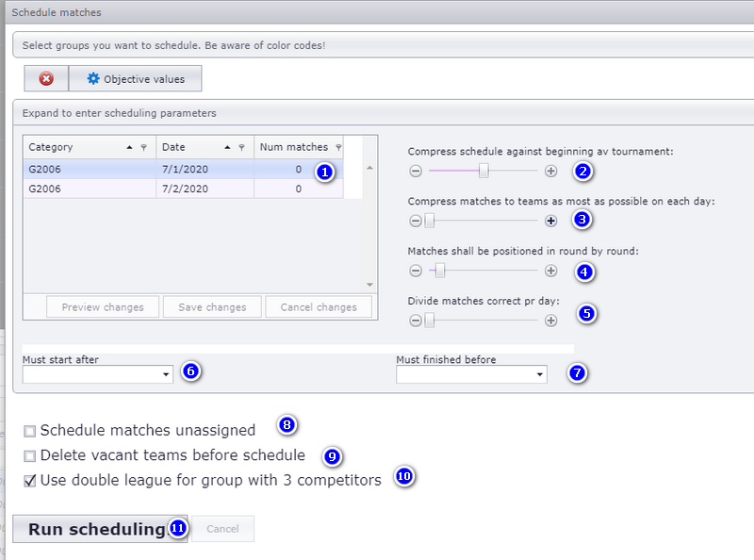Sort by Category column arrow
The height and width of the screenshot is (560, 754).
click(x=129, y=147)
